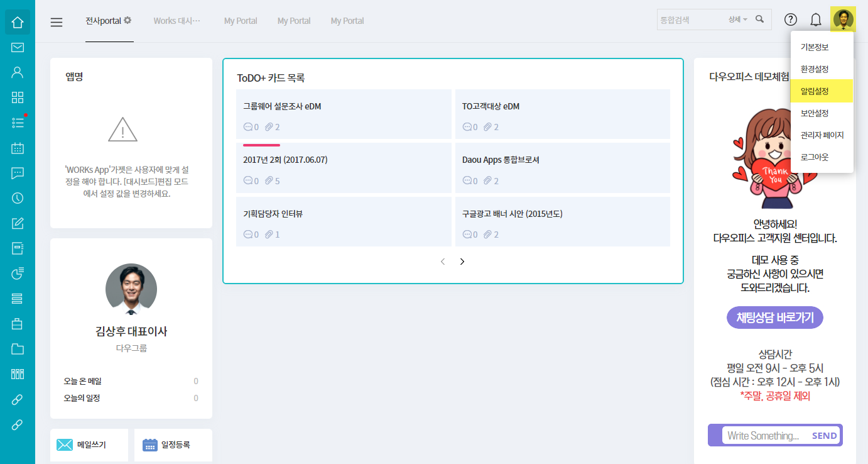Select 로그아웃 from the profile menu

click(x=815, y=157)
